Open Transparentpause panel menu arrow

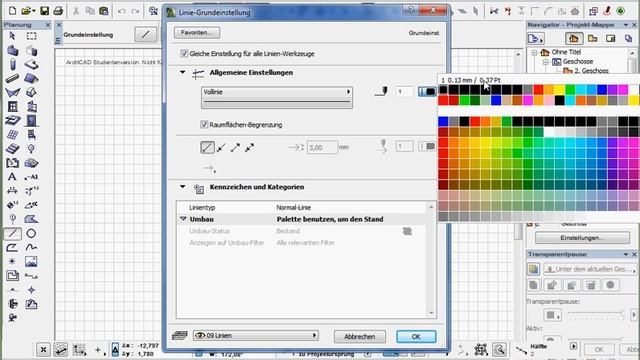[x=626, y=254]
